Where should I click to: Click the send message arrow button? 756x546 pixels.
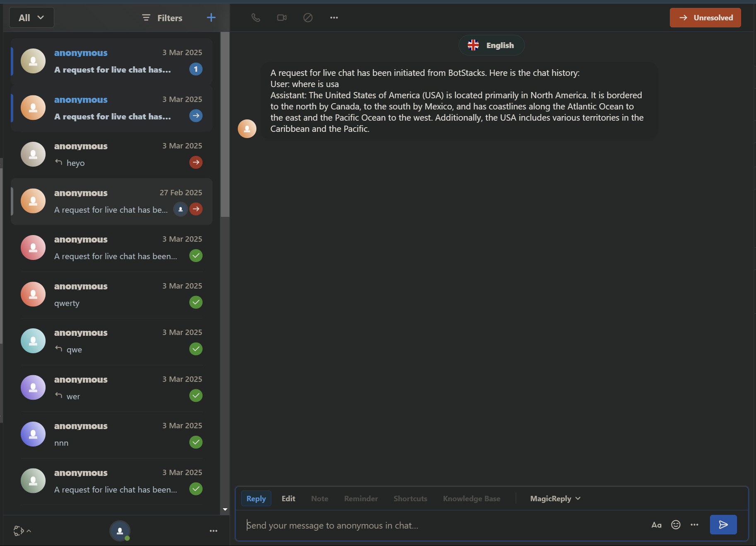723,525
